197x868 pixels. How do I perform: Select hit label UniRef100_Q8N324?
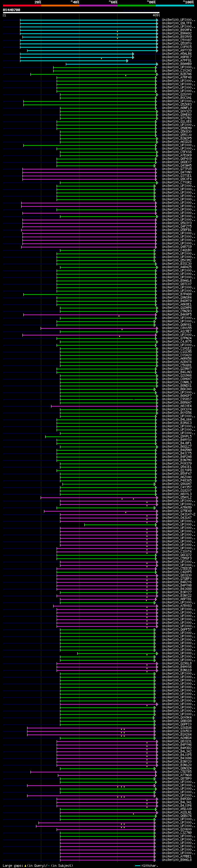pyautogui.click(x=177, y=768)
